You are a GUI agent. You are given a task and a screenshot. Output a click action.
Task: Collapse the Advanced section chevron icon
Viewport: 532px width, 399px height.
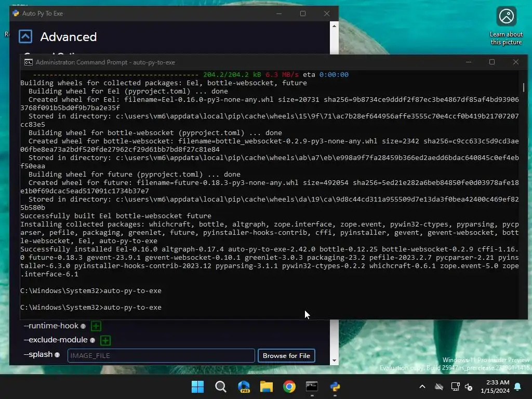[x=25, y=36]
